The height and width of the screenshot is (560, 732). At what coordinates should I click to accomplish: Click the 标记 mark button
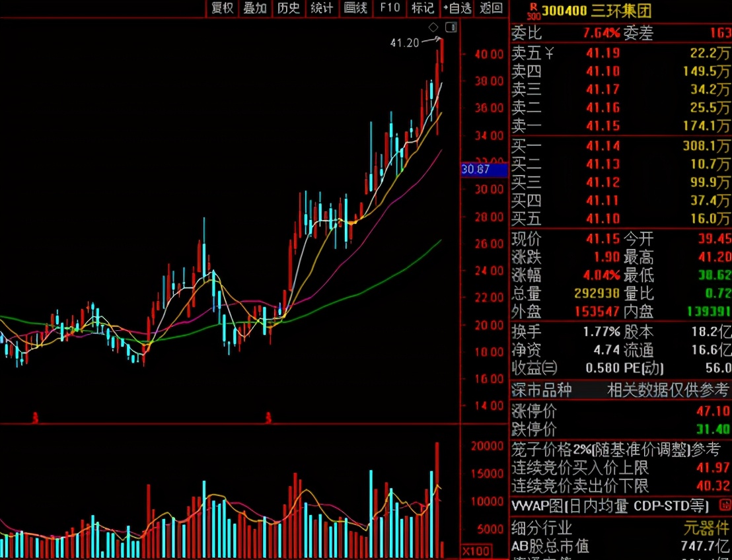pos(423,8)
